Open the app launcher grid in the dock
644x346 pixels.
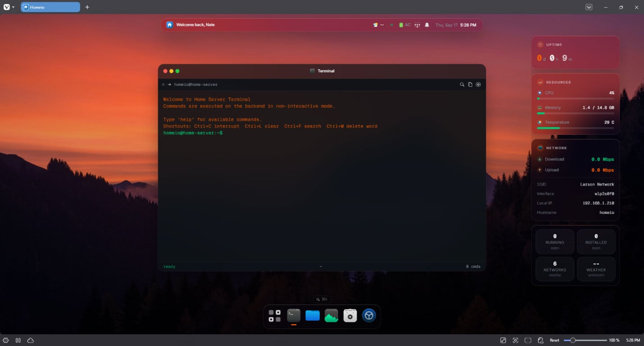point(275,316)
